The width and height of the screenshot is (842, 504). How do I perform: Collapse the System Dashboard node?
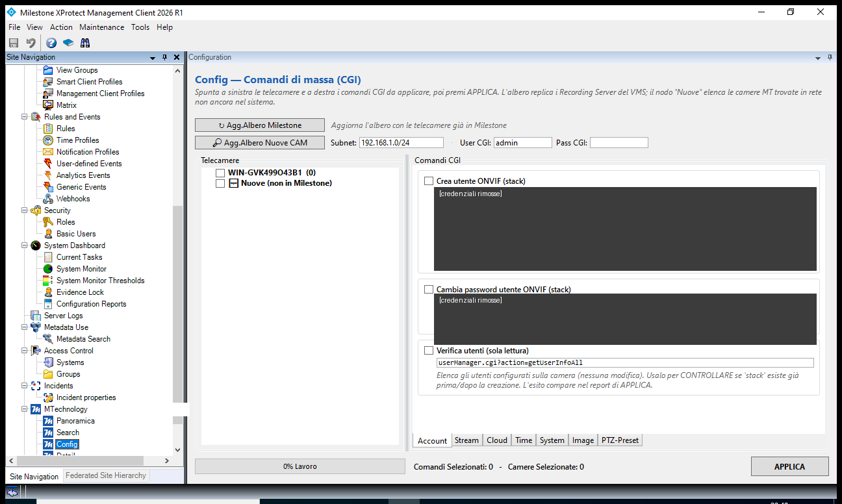pos(25,246)
